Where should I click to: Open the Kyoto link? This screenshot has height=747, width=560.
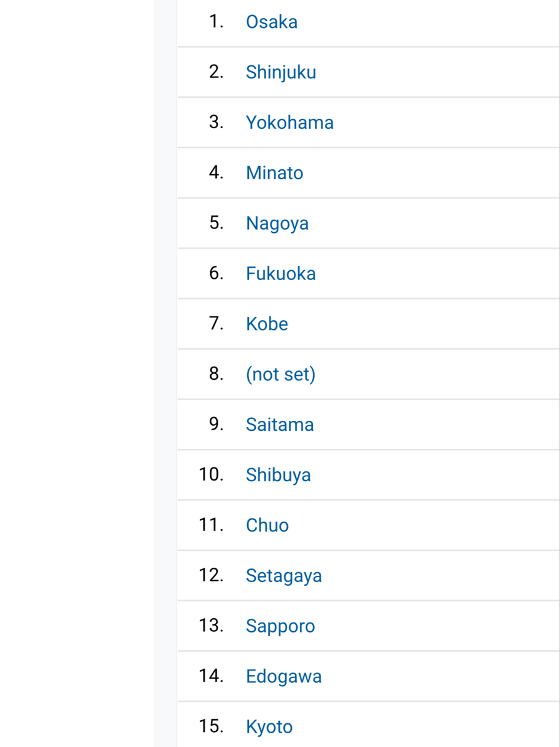click(x=269, y=727)
